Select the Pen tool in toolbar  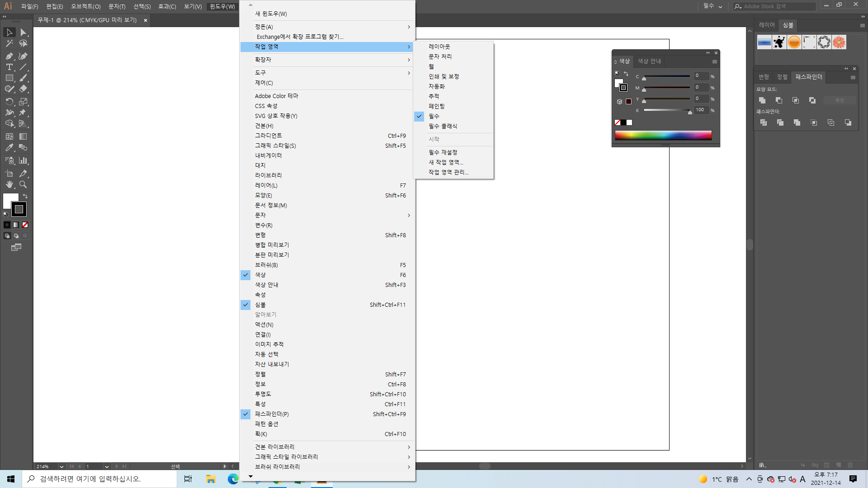click(9, 56)
